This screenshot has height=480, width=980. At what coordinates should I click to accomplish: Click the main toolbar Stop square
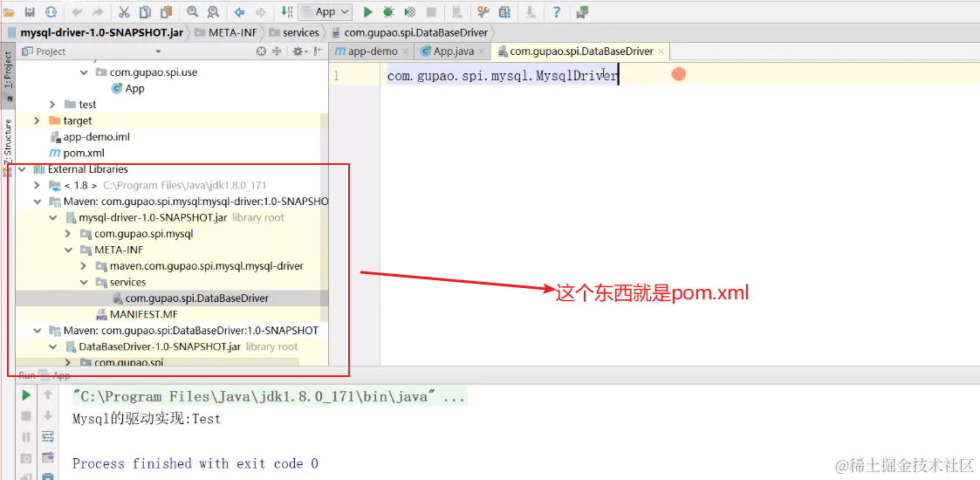(431, 11)
